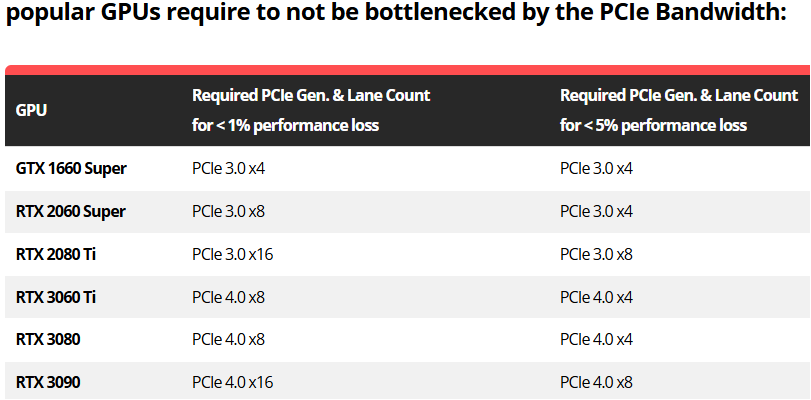Image resolution: width=811 pixels, height=400 pixels.
Task: Select the RTX 3060 Ti row label
Action: coord(56,297)
